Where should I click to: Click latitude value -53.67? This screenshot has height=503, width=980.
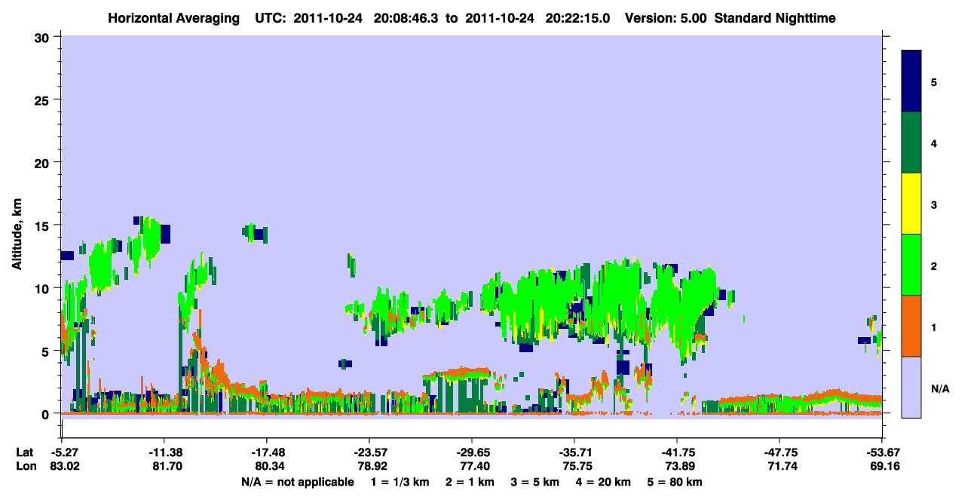[882, 452]
